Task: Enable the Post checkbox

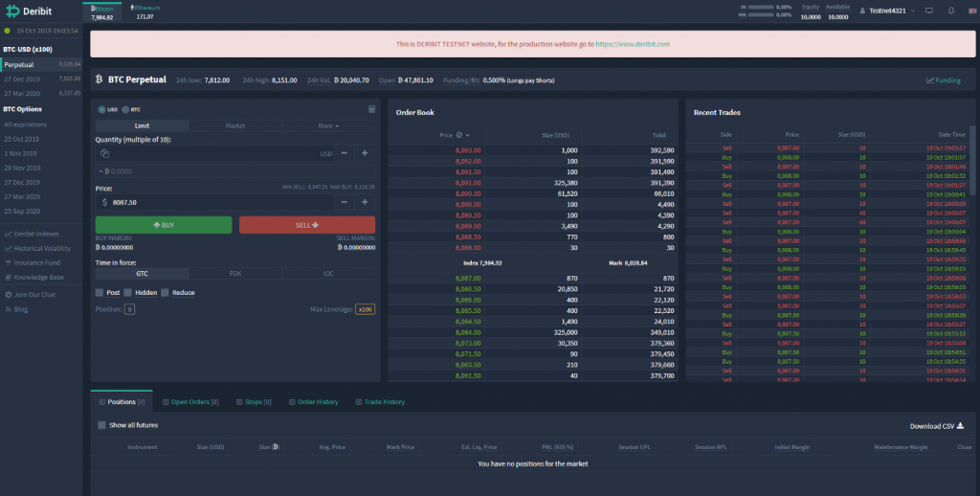Action: [x=100, y=293]
